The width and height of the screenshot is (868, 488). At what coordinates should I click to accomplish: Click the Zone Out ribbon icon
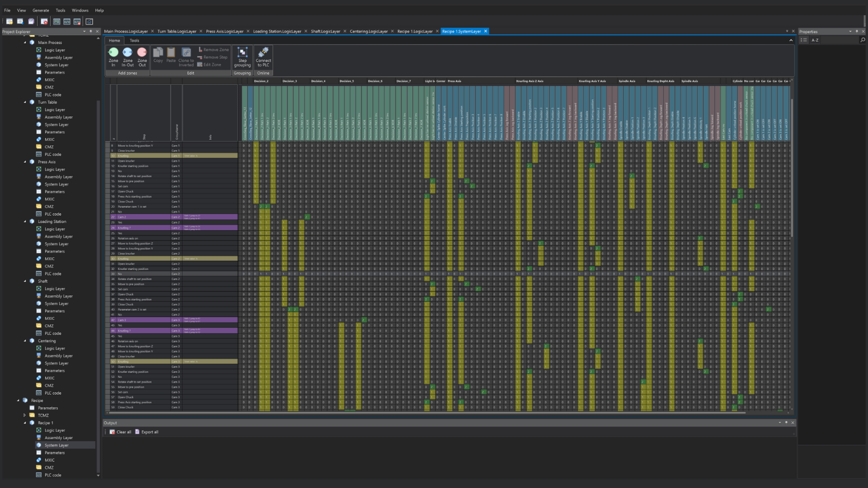(142, 52)
